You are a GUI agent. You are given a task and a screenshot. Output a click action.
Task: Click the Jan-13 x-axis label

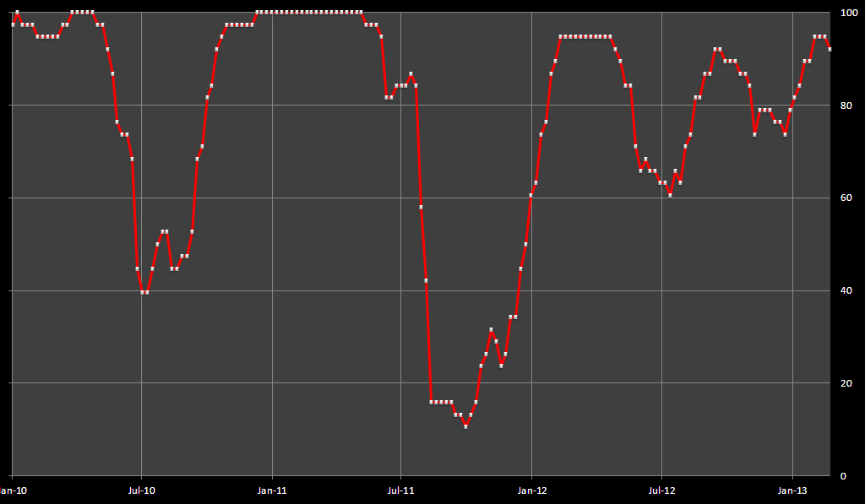(x=792, y=490)
